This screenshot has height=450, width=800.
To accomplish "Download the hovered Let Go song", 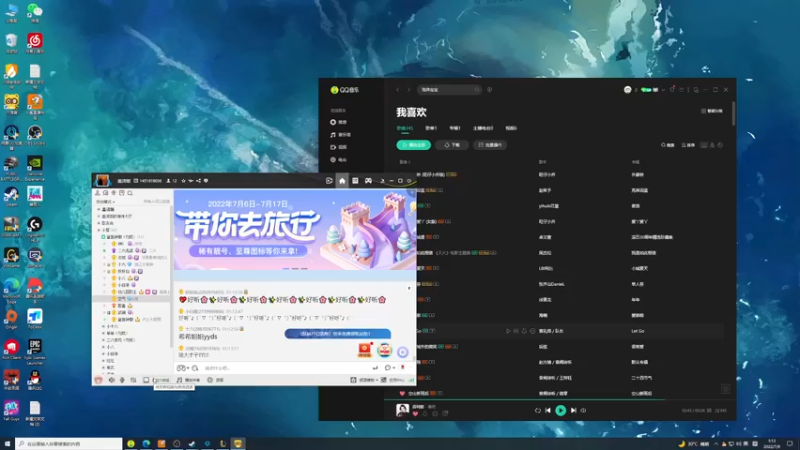I will pos(524,331).
